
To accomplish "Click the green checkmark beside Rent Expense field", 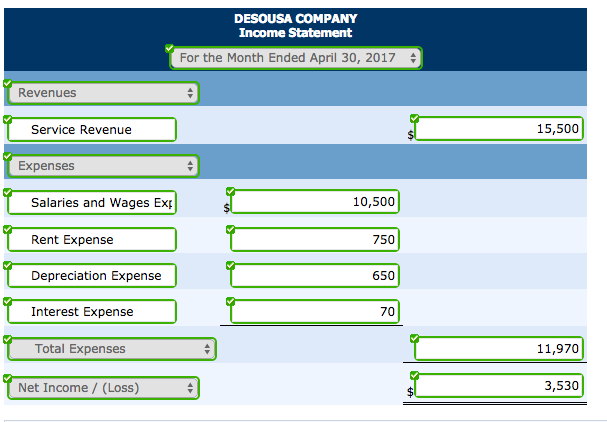I will coord(7,229).
